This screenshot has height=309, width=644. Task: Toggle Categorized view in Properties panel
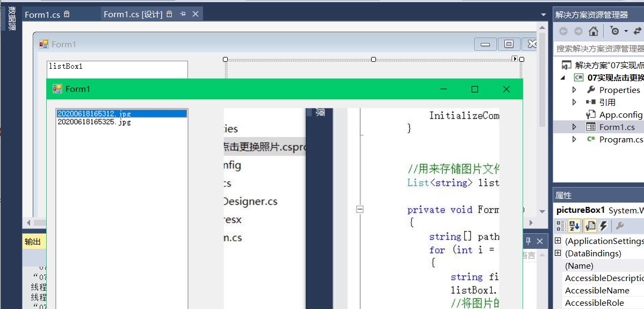[561, 226]
